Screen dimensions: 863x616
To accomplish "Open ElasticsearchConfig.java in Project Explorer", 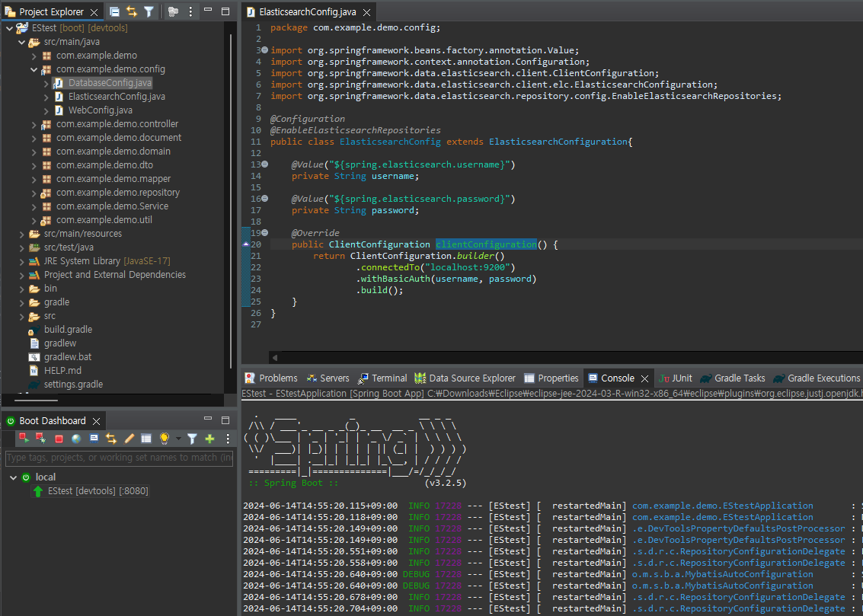I will coord(116,97).
